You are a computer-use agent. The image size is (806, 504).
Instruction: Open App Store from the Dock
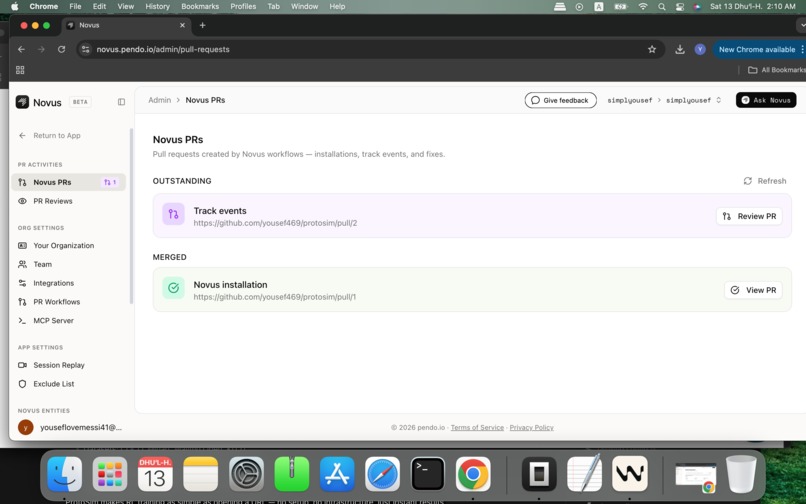(337, 474)
